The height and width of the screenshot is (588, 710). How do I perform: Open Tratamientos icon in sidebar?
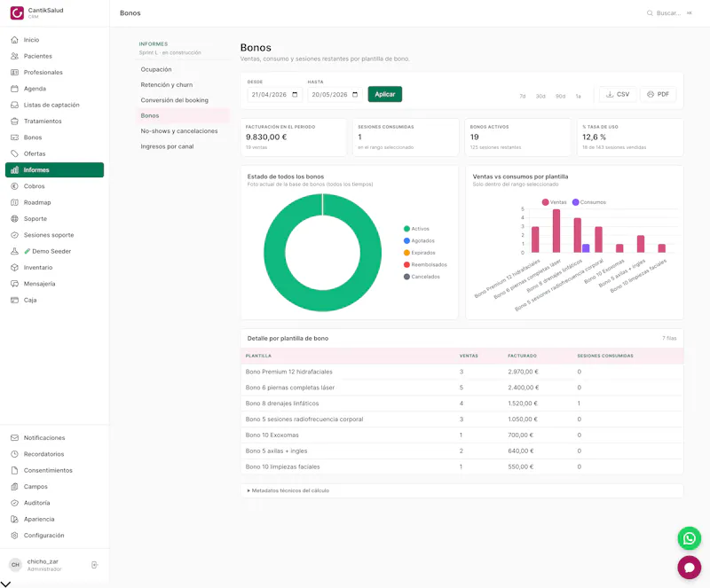(x=14, y=122)
